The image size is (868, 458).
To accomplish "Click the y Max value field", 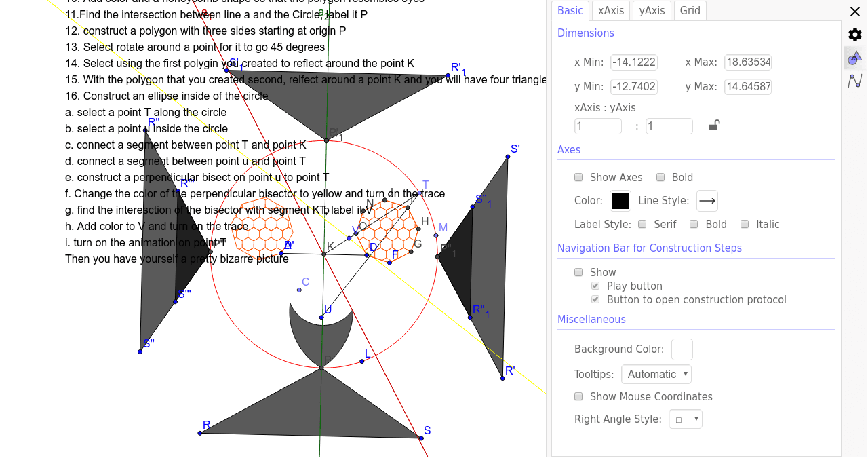I will point(747,87).
